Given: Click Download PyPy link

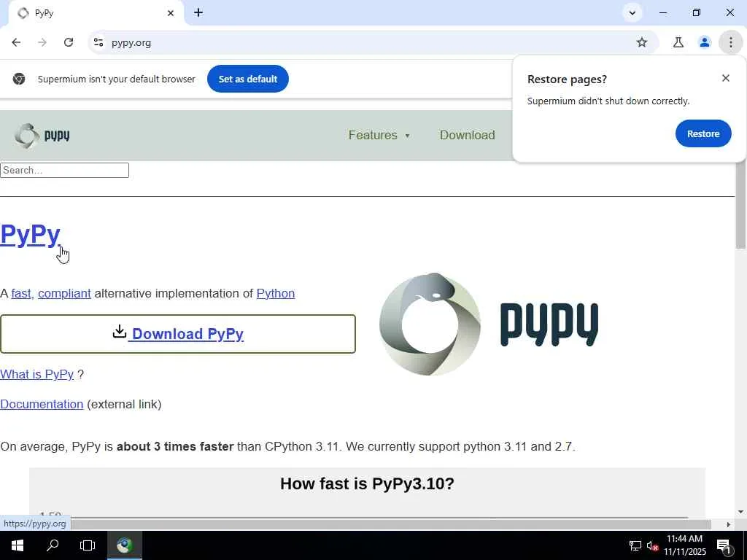Looking at the screenshot, I should pyautogui.click(x=187, y=334).
